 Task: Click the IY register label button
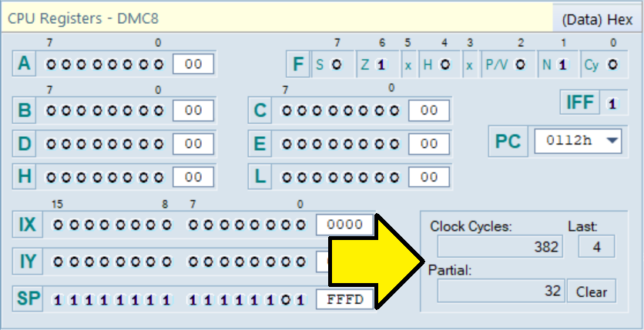tap(28, 261)
